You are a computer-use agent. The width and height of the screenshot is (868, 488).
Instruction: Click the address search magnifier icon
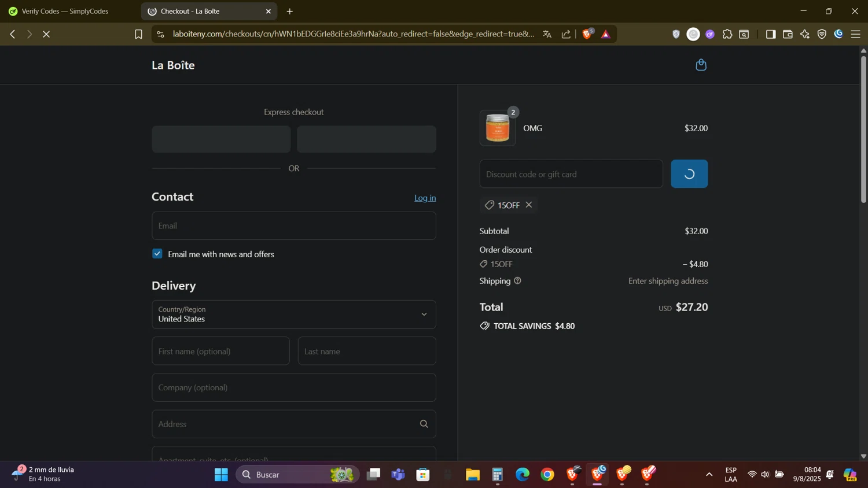pos(424,424)
